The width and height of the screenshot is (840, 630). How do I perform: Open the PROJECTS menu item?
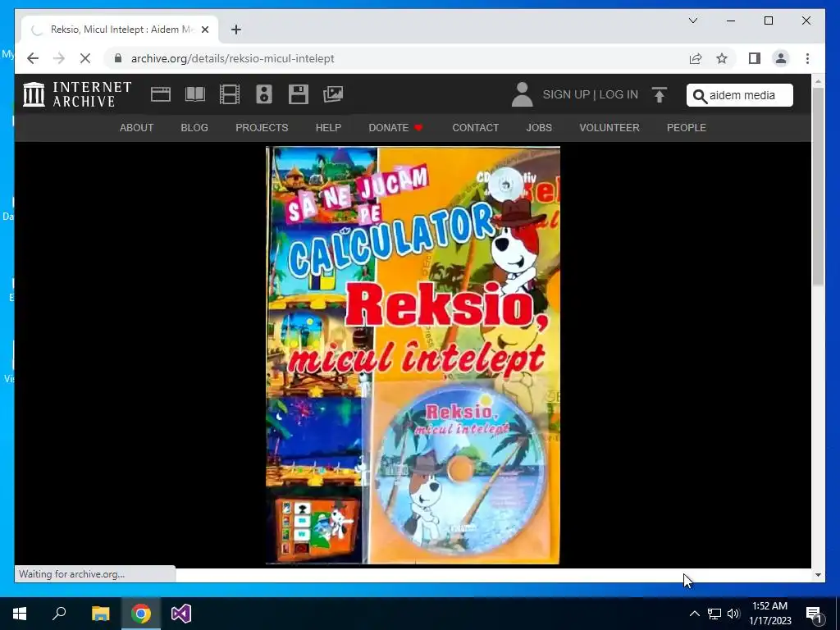tap(262, 127)
